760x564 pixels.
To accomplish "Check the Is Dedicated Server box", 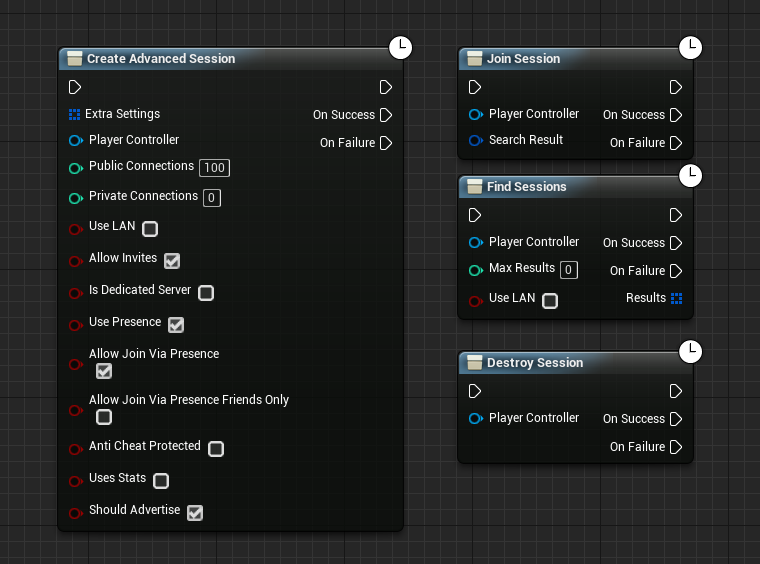I will tap(206, 293).
